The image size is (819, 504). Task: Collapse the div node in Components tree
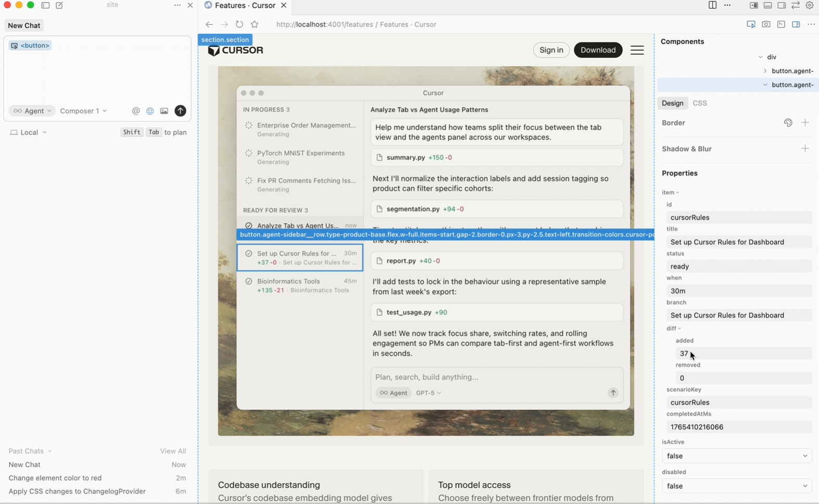click(761, 57)
